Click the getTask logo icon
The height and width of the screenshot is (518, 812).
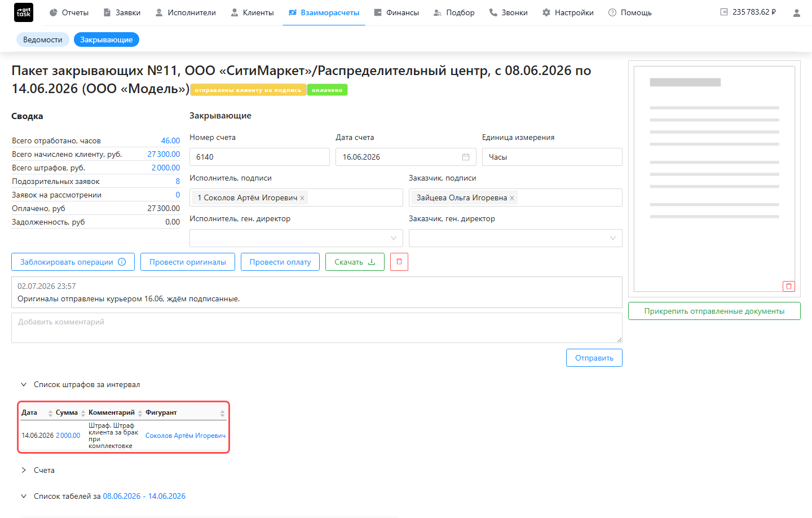(24, 12)
